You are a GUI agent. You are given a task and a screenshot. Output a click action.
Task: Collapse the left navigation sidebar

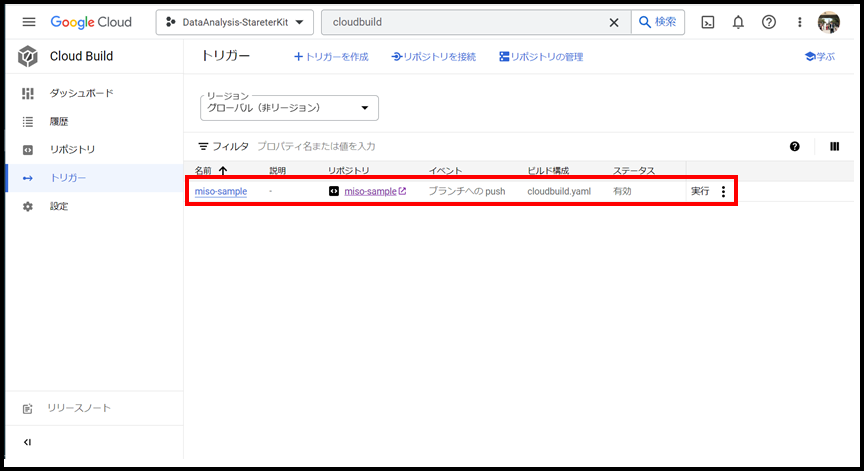pos(28,442)
